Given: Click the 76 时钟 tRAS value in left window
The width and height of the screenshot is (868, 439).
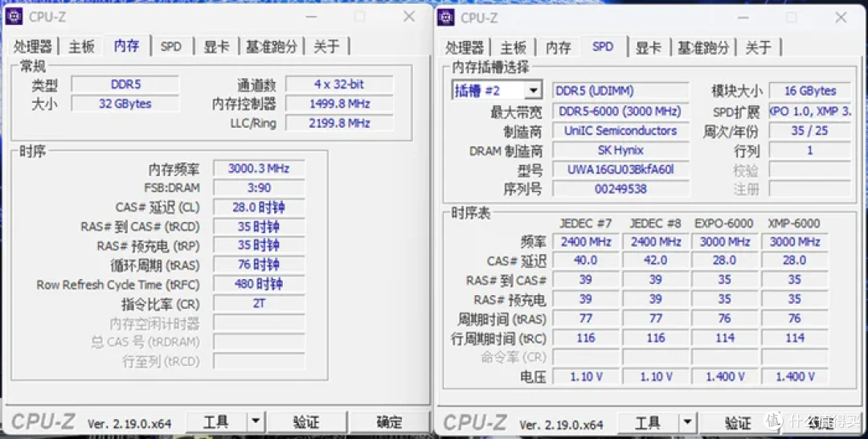Looking at the screenshot, I should (259, 265).
